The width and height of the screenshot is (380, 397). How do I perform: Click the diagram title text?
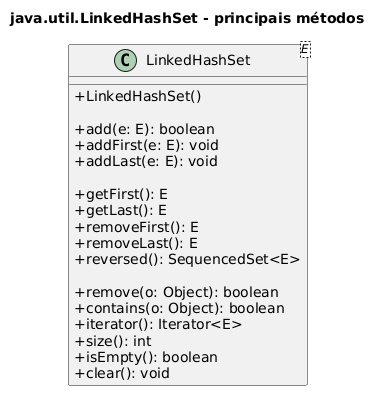(187, 18)
